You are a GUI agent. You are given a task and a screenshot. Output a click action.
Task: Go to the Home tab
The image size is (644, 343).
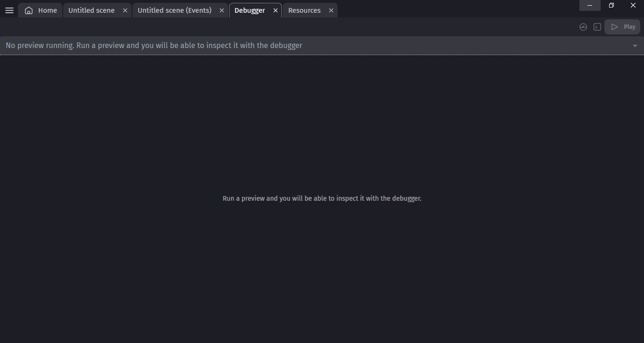point(47,10)
